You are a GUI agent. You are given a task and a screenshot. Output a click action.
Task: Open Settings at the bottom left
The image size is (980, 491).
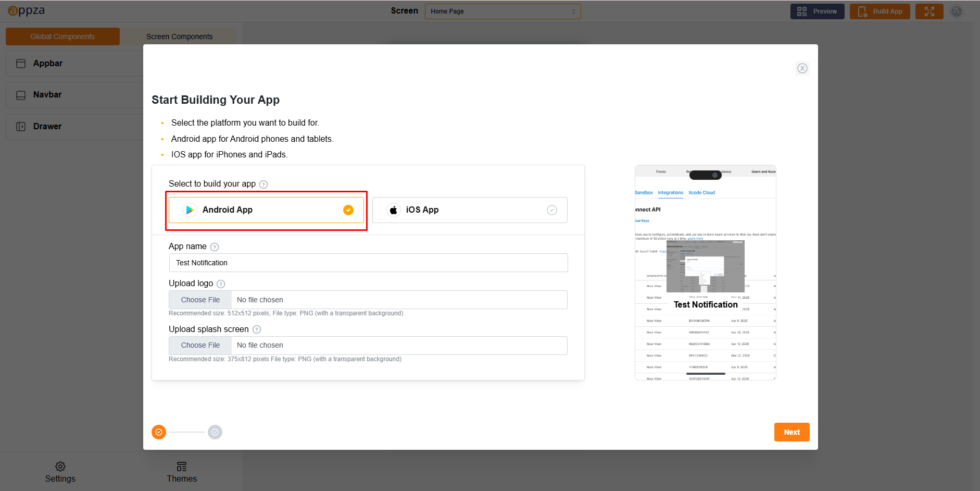(60, 472)
